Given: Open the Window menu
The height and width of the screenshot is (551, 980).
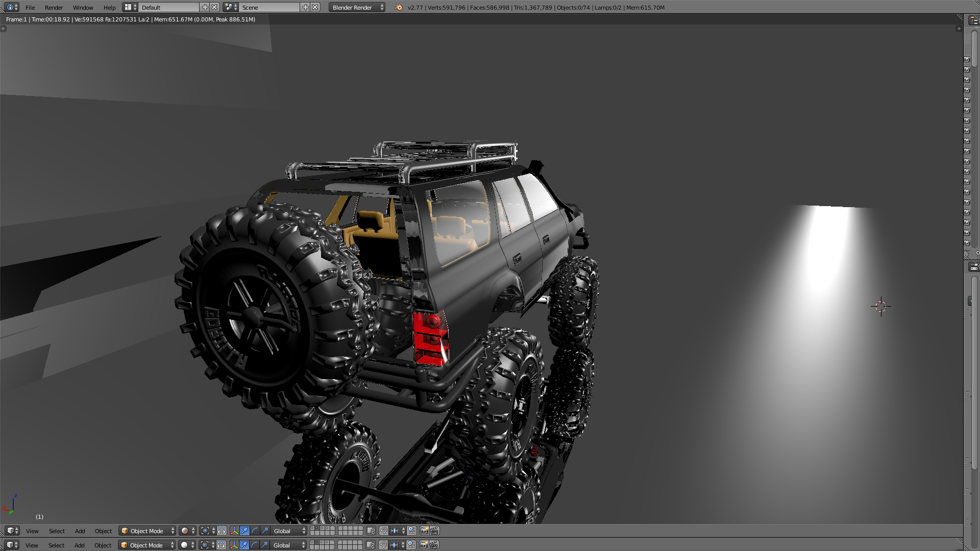Looking at the screenshot, I should [83, 7].
